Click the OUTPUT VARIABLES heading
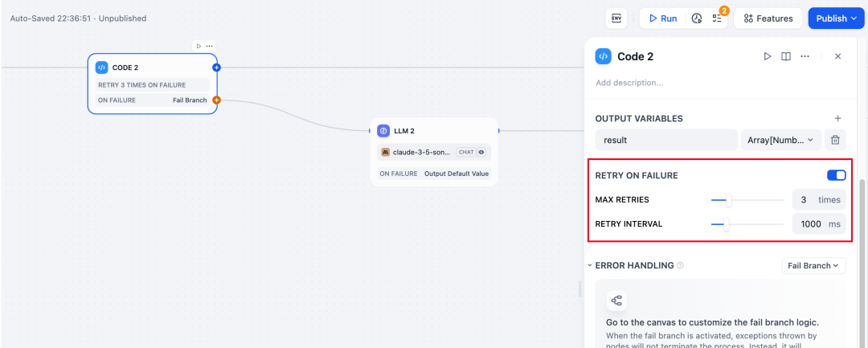Viewport: 868px width, 348px height. 639,118
